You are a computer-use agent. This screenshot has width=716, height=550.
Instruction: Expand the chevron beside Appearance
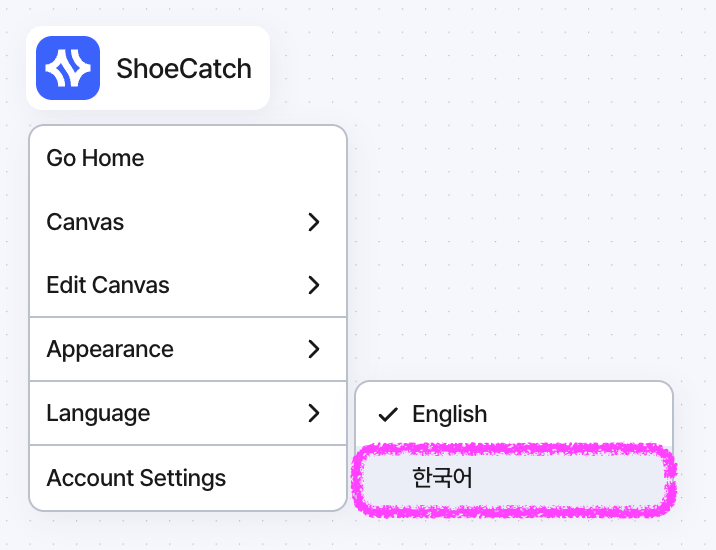pos(313,349)
